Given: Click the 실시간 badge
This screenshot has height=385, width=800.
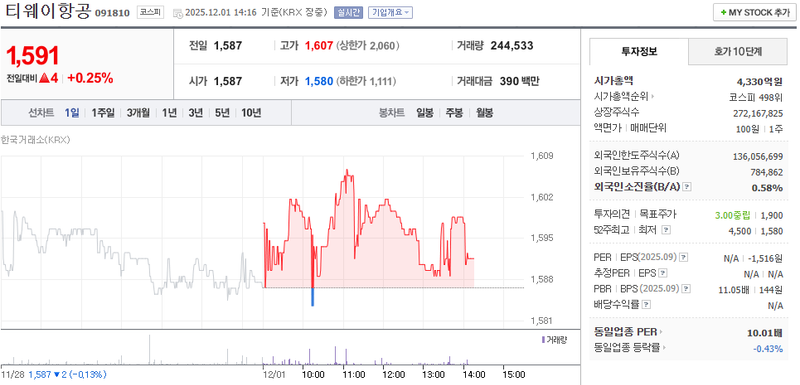Looking at the screenshot, I should [348, 13].
